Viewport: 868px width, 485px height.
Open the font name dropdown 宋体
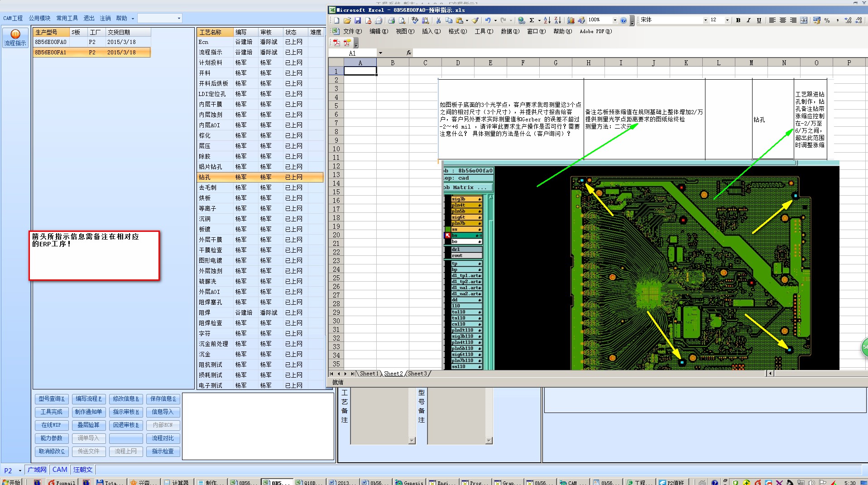point(705,20)
